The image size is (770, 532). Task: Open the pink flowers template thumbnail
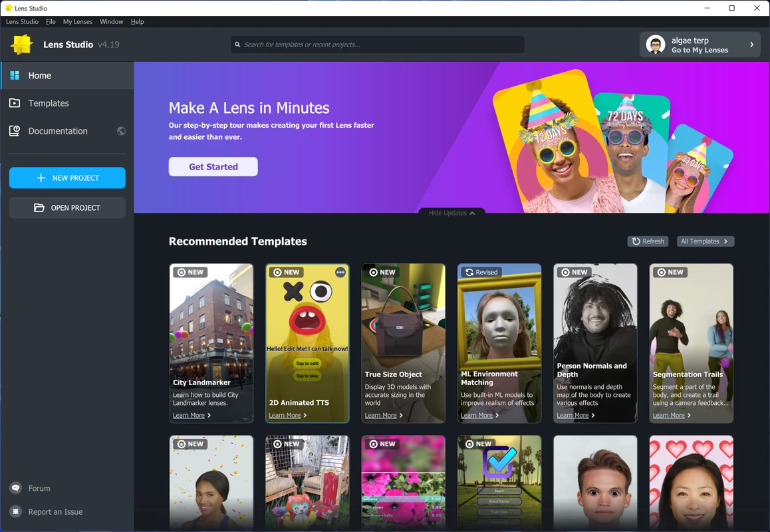tap(403, 483)
